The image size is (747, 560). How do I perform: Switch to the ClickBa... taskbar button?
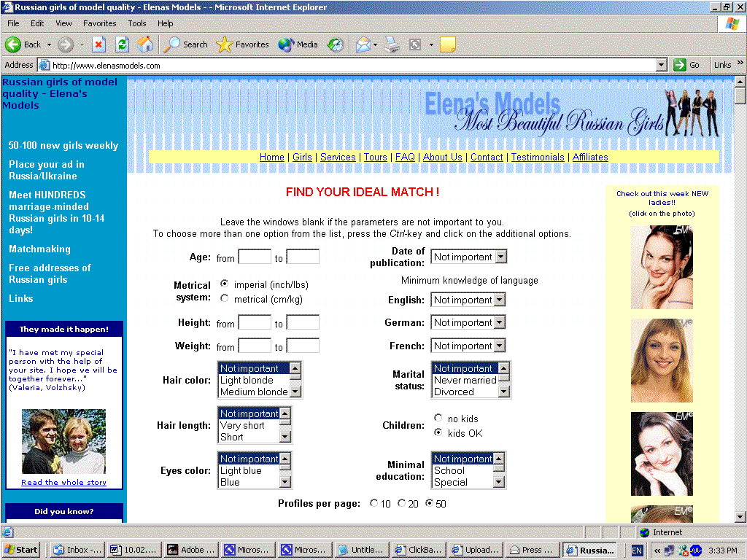tap(418, 550)
